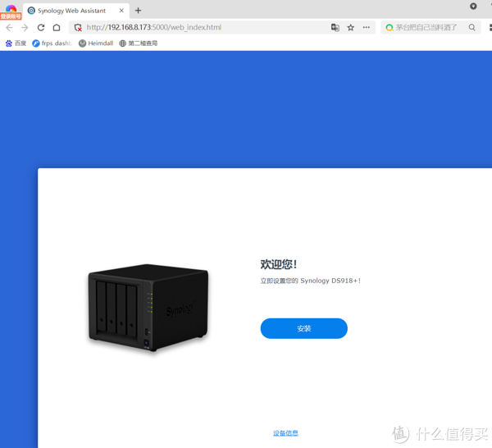Reload the page with refresh icon
The image size is (492, 448).
(x=41, y=28)
